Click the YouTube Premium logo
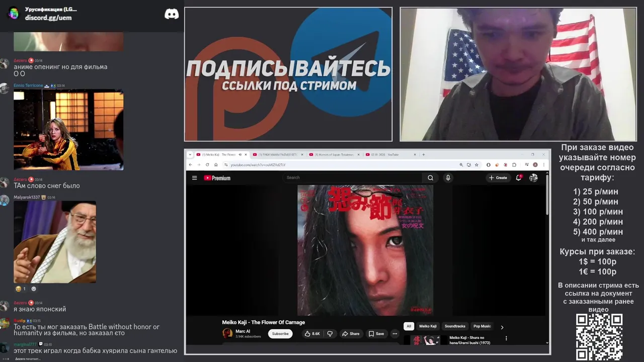Screen dimensions: 644x362 (x=217, y=177)
